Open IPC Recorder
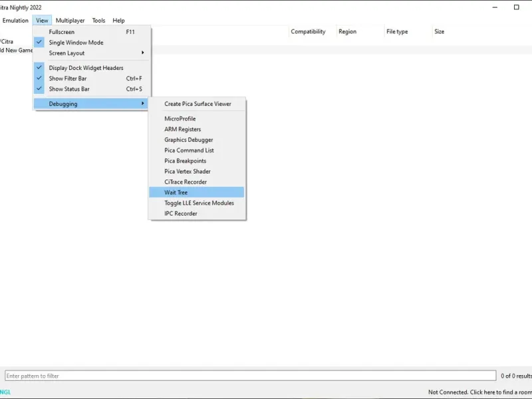This screenshot has width=532, height=399. point(197,213)
